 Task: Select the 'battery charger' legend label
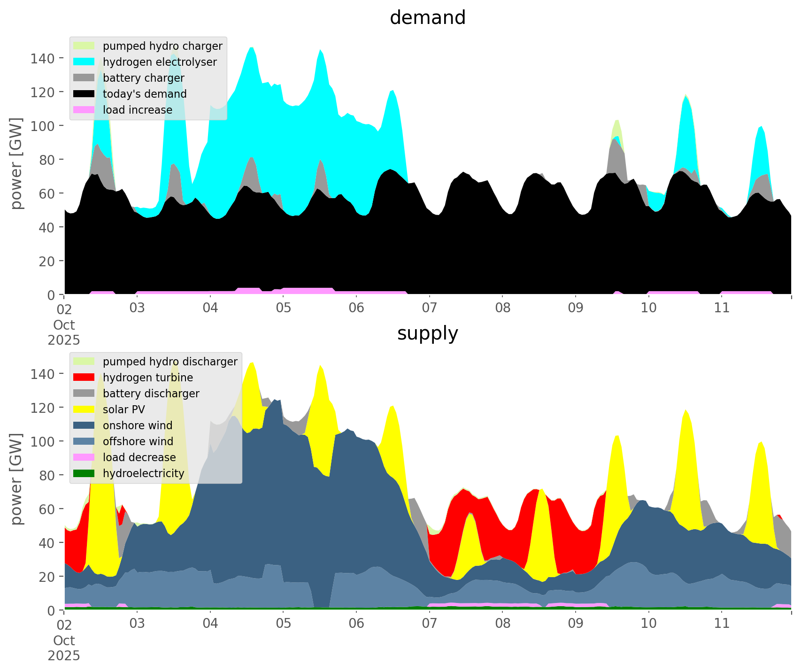pos(143,78)
